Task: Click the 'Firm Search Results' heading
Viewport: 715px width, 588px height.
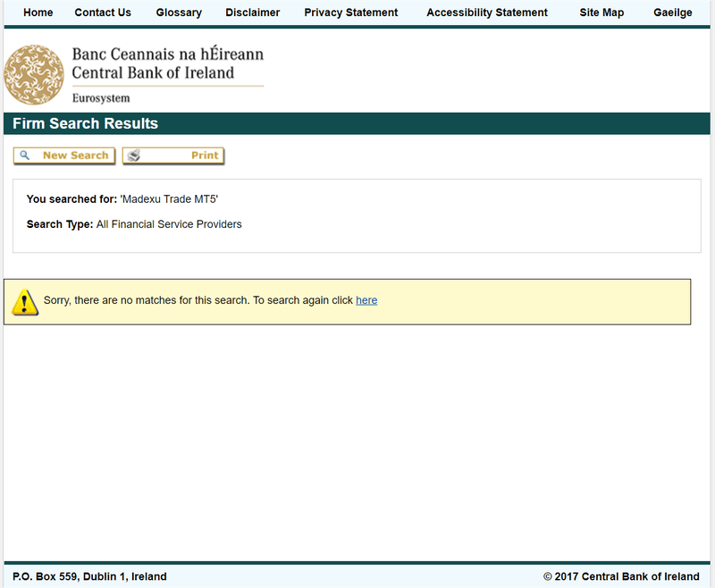Action: [x=85, y=123]
